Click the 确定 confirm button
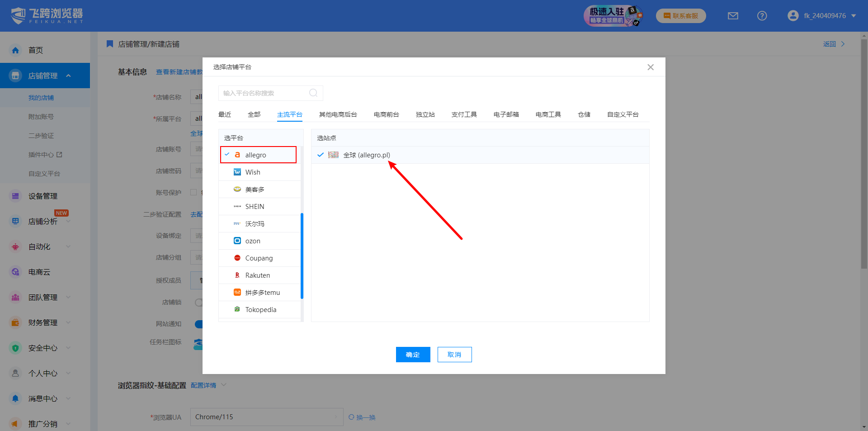 413,355
